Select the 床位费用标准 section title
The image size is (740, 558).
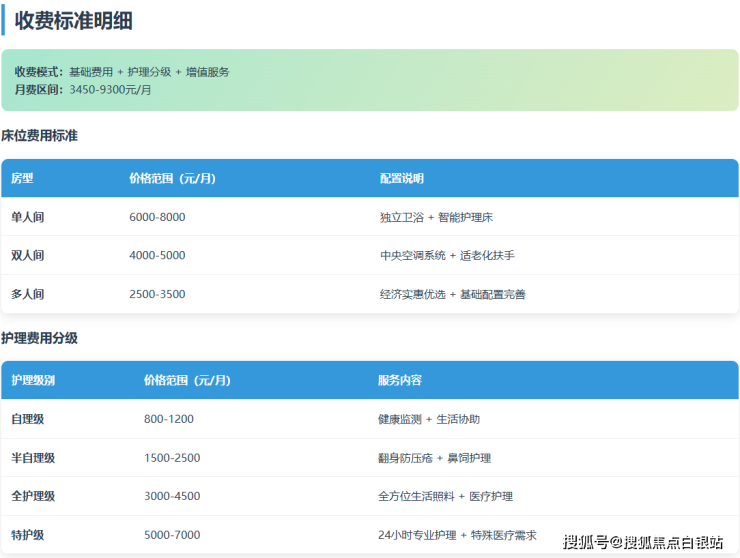click(x=40, y=135)
